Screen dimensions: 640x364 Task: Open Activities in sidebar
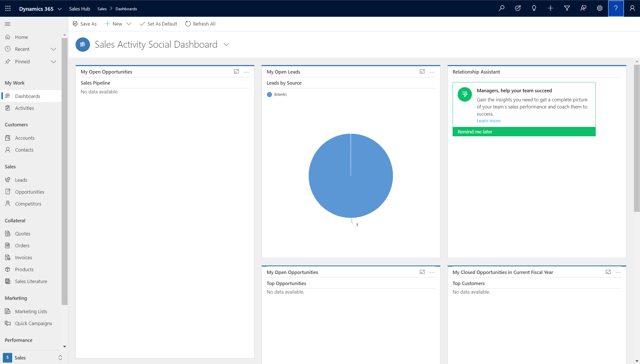tap(31, 108)
